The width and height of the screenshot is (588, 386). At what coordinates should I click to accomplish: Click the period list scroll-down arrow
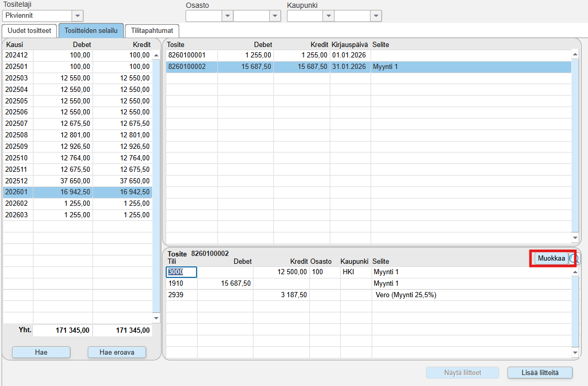[156, 318]
